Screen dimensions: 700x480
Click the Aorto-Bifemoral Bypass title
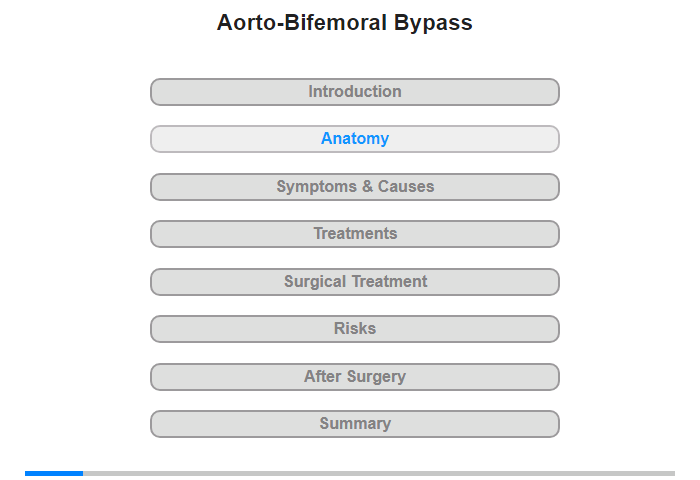345,23
